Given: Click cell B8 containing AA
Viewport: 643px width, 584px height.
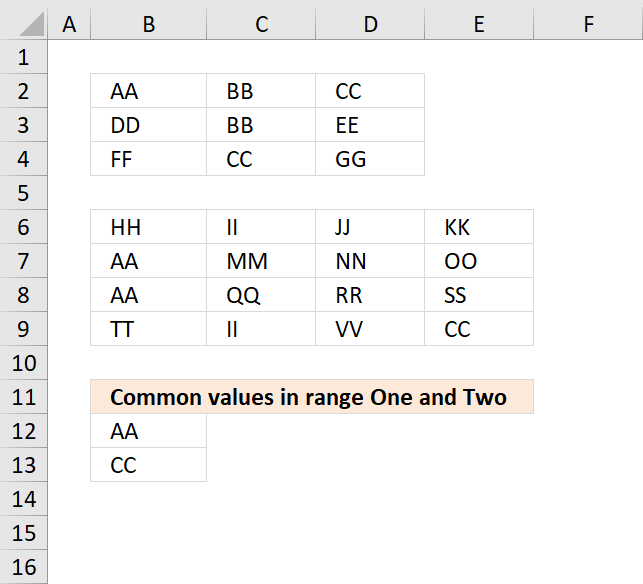Looking at the screenshot, I should [148, 295].
